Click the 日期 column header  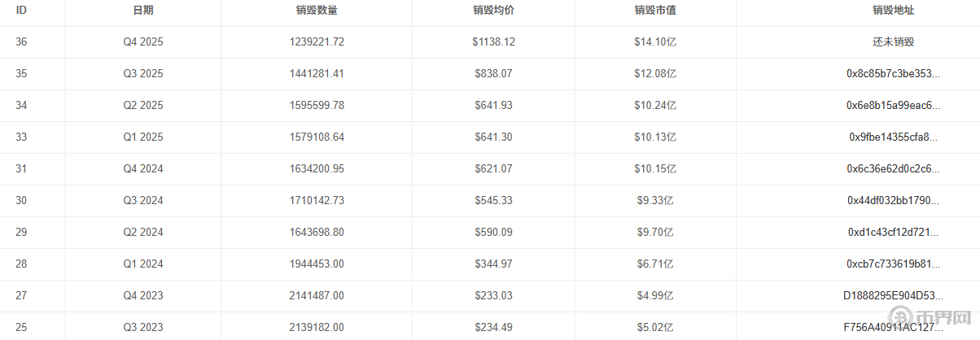point(142,11)
